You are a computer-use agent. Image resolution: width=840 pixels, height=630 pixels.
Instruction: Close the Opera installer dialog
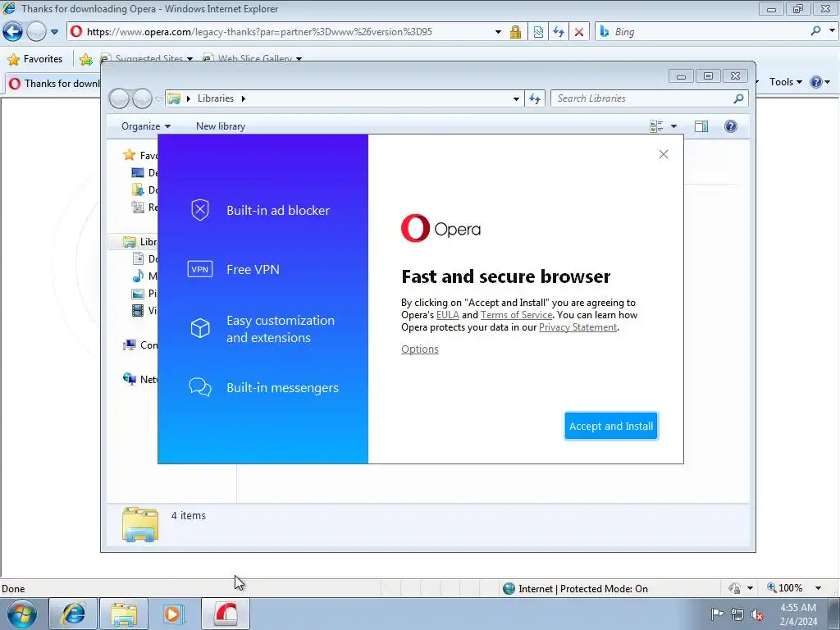point(663,154)
